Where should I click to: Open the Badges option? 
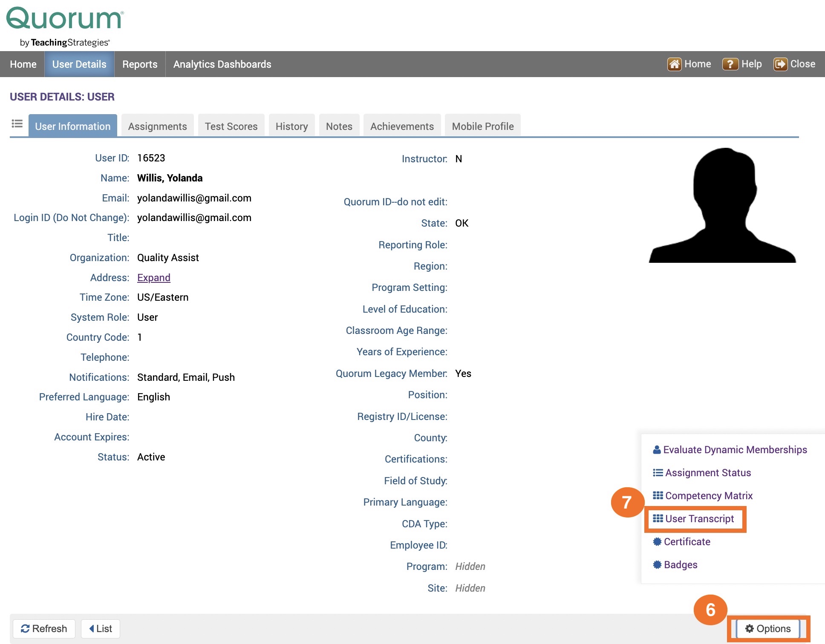pos(680,564)
